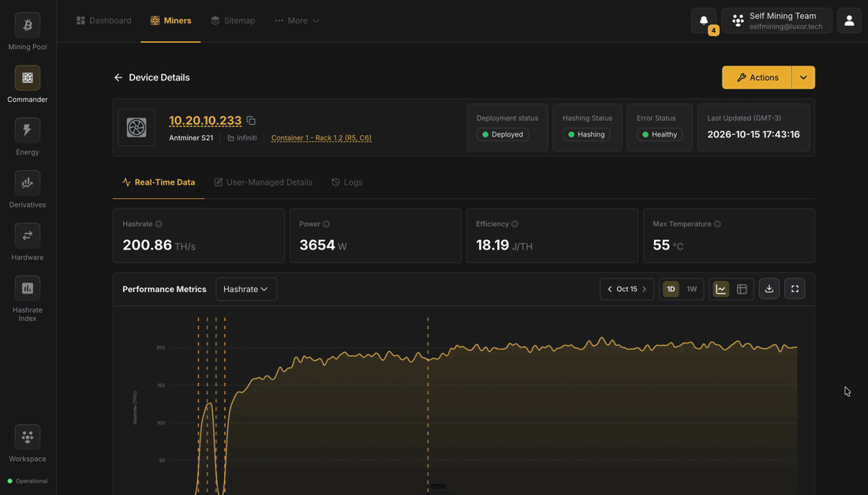Image resolution: width=868 pixels, height=495 pixels.
Task: Show info for Power metric
Action: tap(326, 224)
